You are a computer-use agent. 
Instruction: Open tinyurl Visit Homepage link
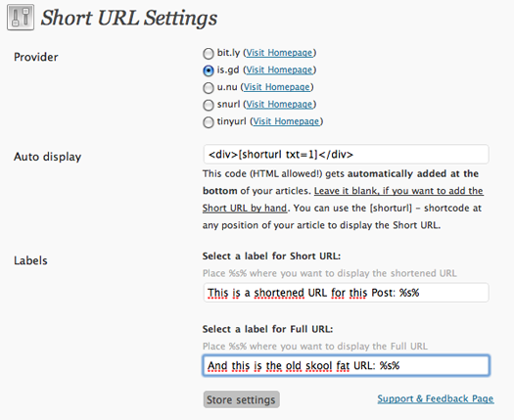286,121
